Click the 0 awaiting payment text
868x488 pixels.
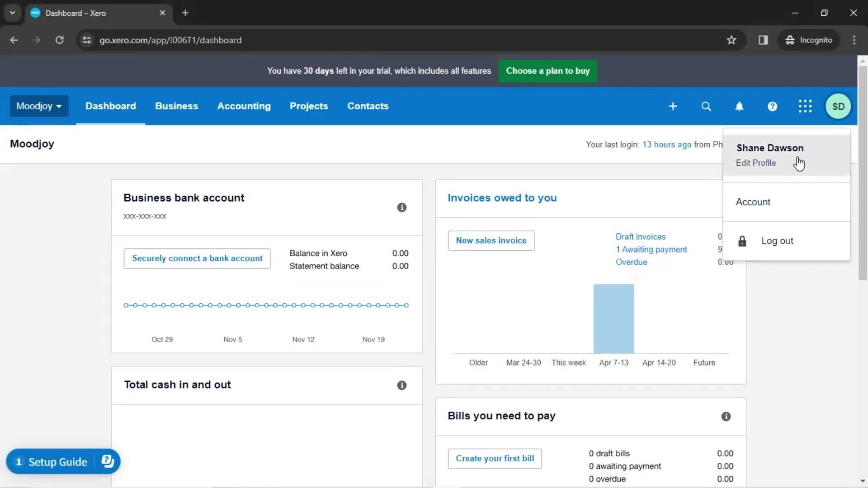click(x=624, y=466)
